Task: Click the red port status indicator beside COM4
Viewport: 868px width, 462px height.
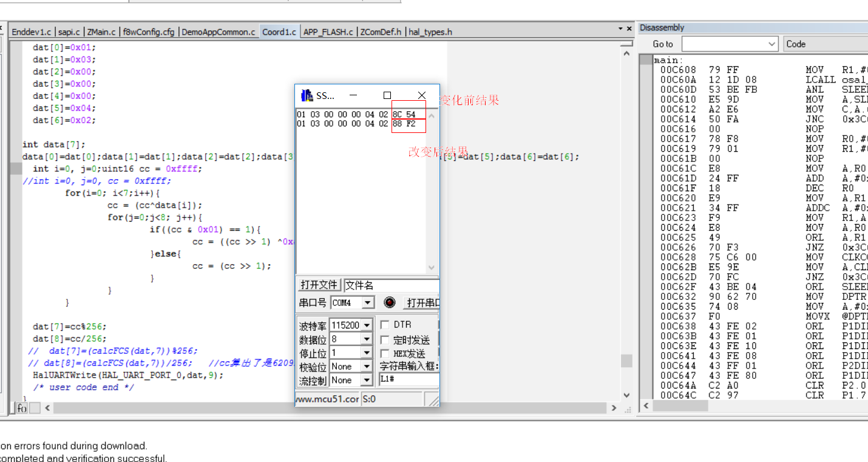Action: 390,302
